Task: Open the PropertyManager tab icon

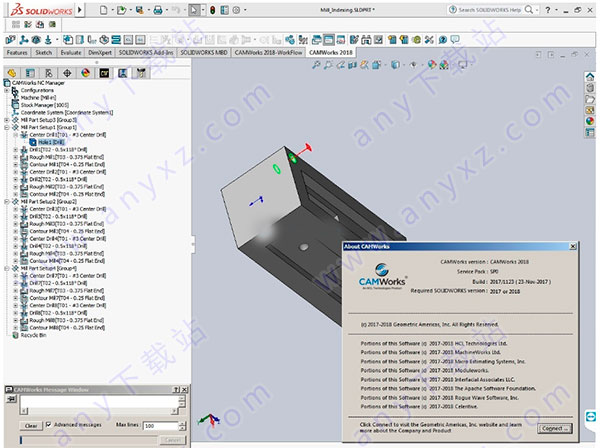Action: pyautogui.click(x=30, y=73)
